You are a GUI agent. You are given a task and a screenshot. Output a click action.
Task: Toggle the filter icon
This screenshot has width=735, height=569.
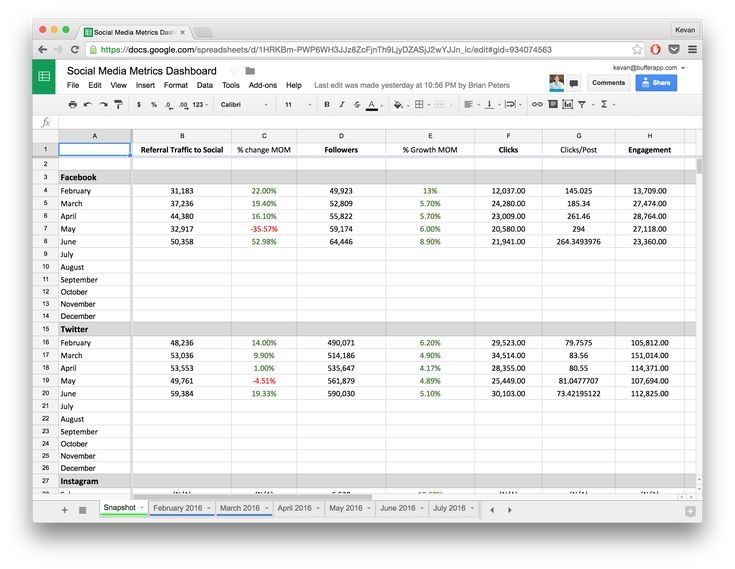pos(582,105)
